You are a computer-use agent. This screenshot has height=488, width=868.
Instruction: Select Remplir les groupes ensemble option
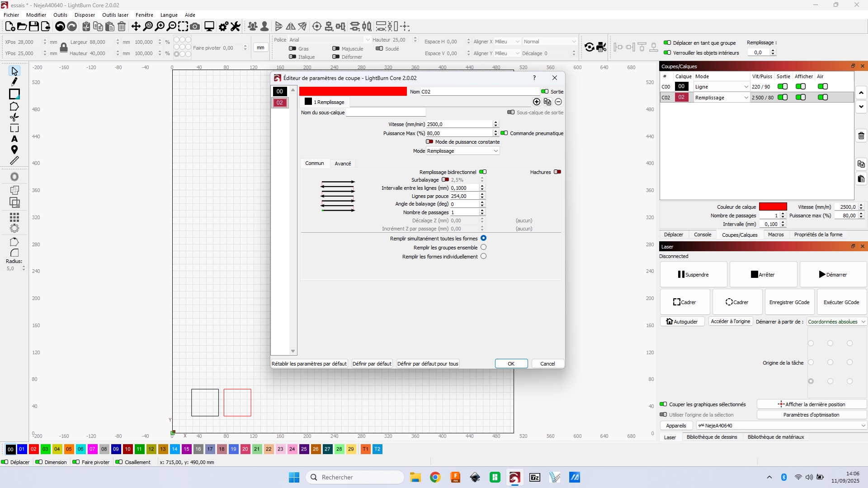pos(483,248)
